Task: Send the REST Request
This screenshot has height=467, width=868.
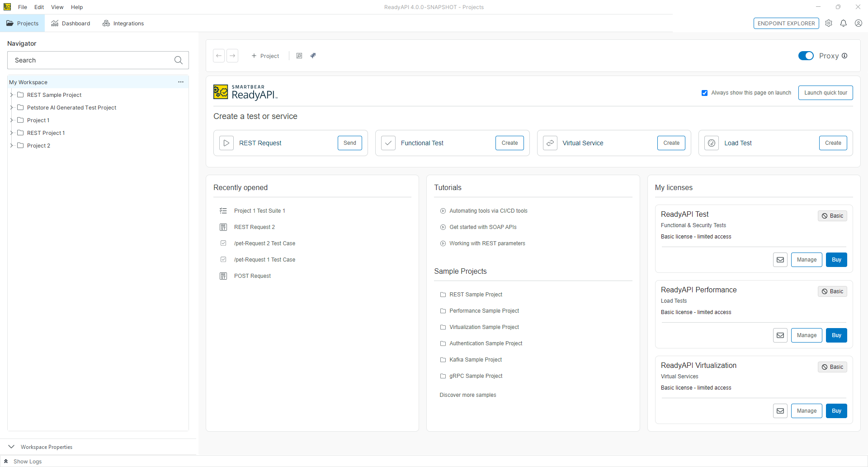Action: tap(350, 143)
